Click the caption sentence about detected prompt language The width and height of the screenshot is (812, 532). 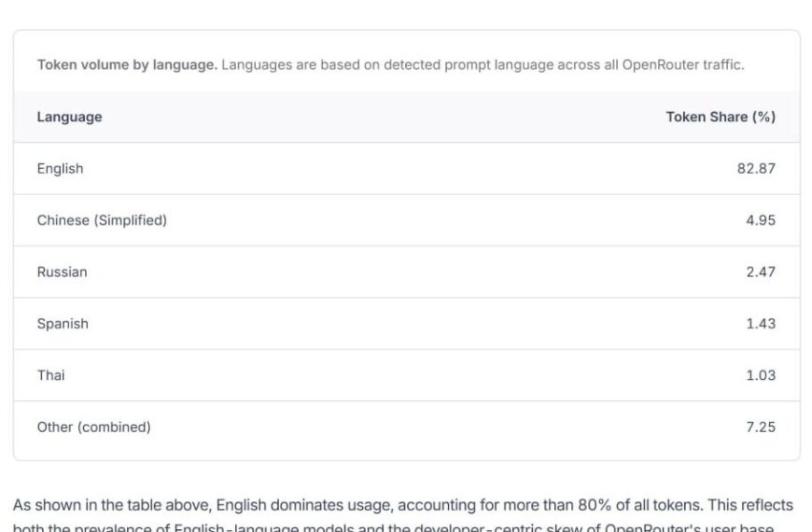tap(482, 65)
